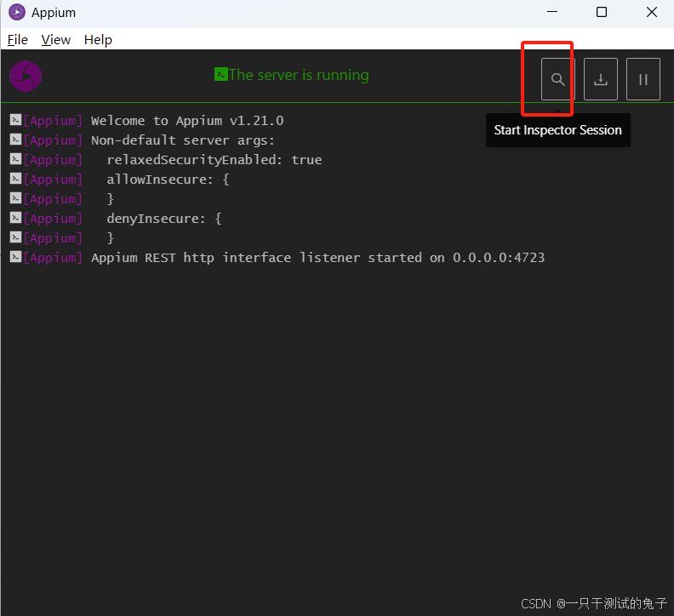Start an Inspector Session with magnifier icon

[x=557, y=79]
